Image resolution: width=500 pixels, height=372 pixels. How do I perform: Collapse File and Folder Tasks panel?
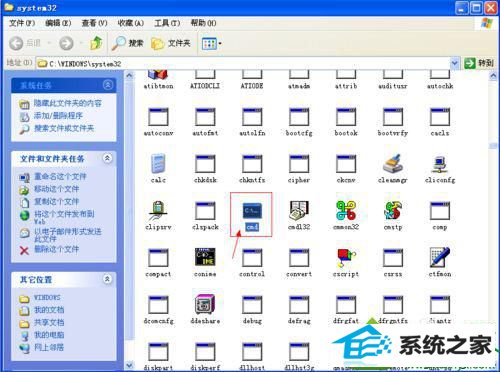[x=107, y=158]
